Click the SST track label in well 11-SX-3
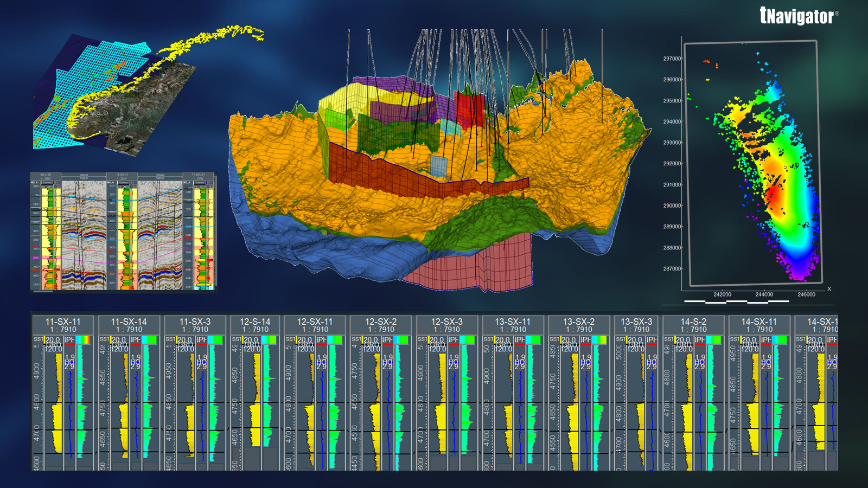 click(x=170, y=339)
